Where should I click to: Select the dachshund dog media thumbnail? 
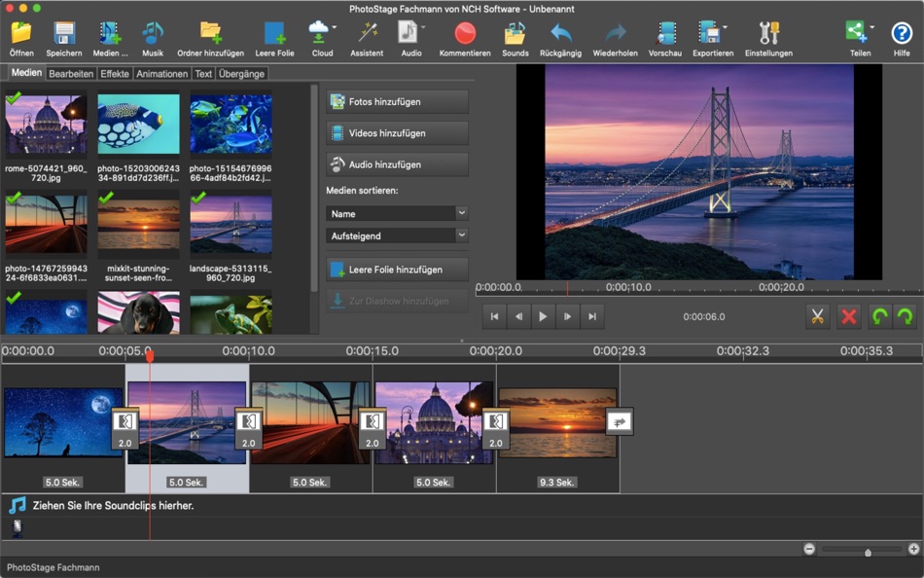coord(138,313)
